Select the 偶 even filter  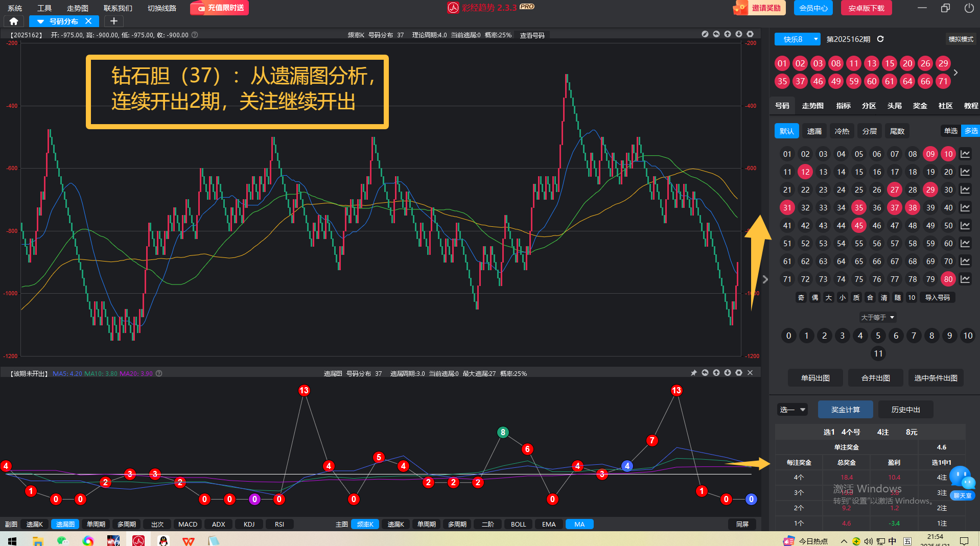(815, 297)
